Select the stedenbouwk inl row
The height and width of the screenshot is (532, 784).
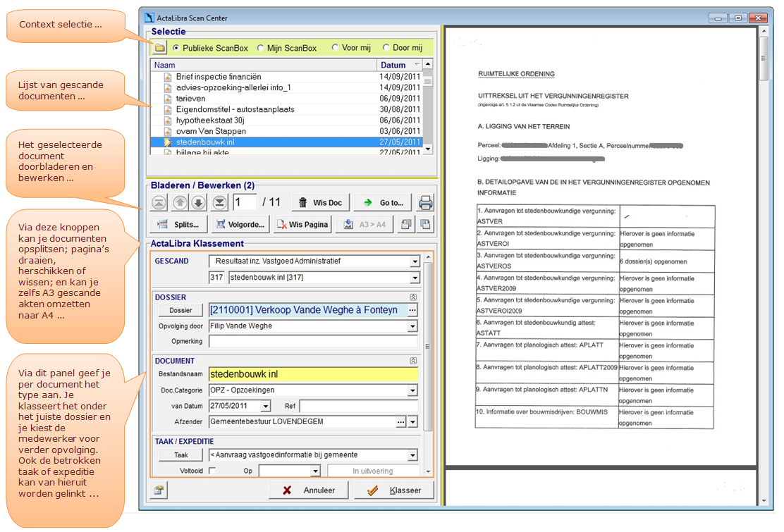286,142
